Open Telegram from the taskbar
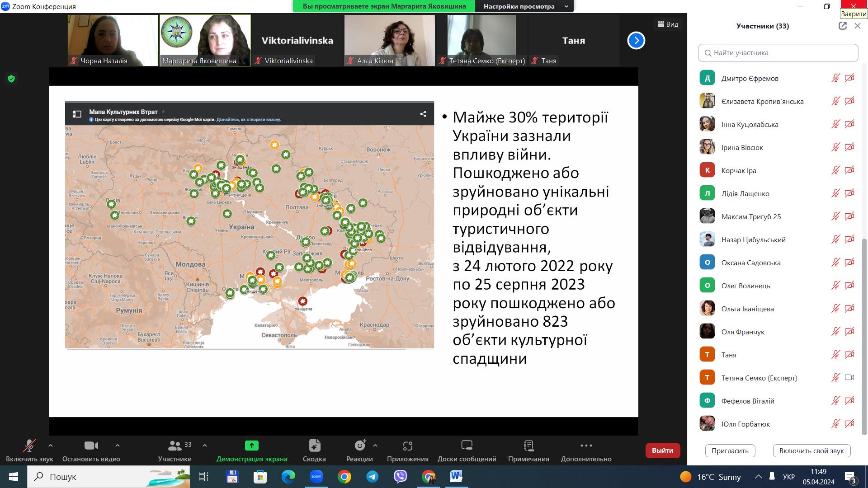The image size is (868, 488). click(373, 477)
